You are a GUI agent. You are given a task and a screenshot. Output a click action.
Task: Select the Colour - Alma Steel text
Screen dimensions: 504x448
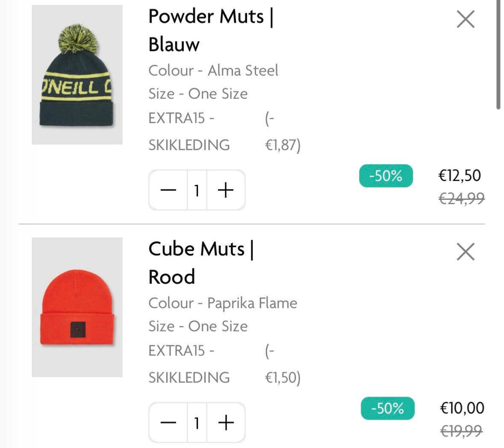213,71
